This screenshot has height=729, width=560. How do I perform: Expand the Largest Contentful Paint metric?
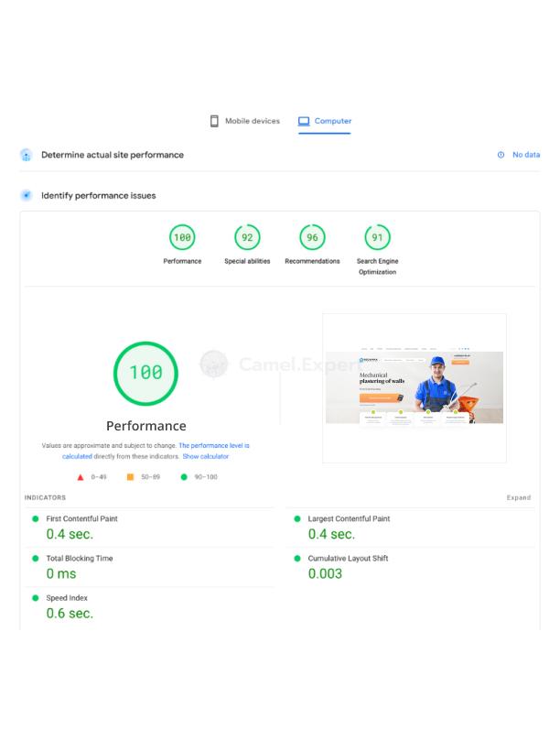coord(349,518)
